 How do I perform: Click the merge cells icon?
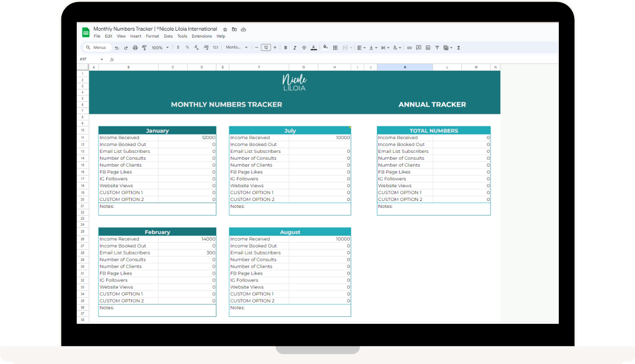344,48
